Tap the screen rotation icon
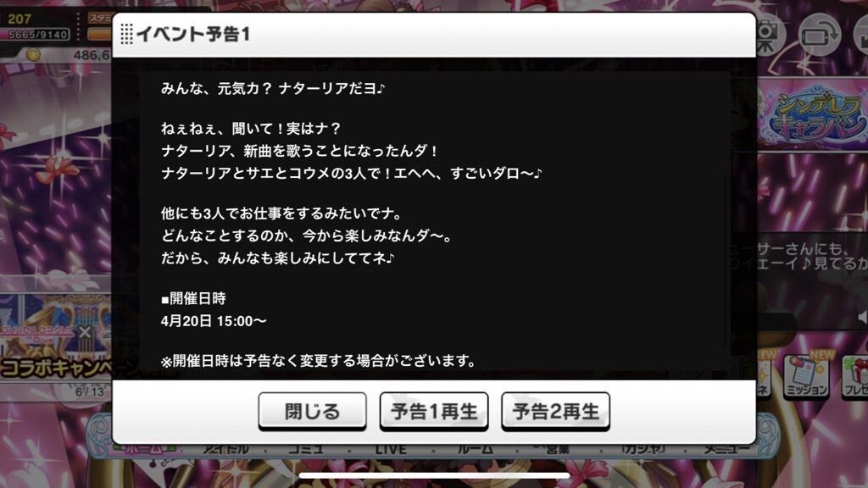Image resolution: width=868 pixels, height=488 pixels. pos(820,35)
